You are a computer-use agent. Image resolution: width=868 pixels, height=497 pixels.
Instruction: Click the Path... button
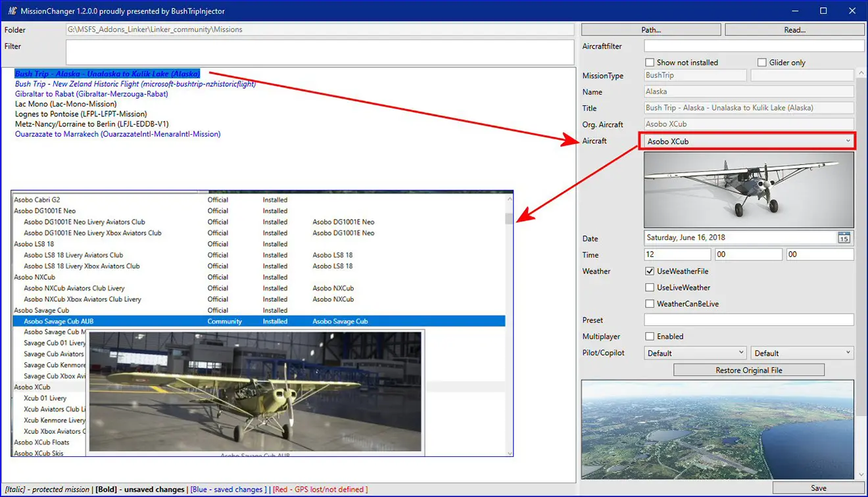(650, 30)
